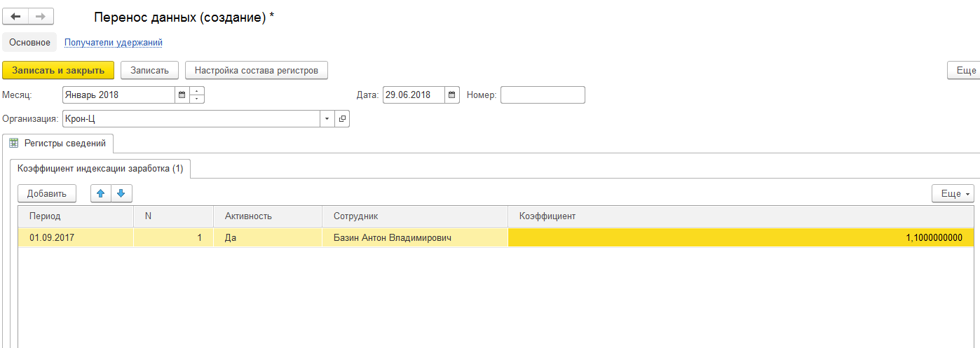Increase the month with the up stepper
This screenshot has height=348, width=980.
(197, 91)
